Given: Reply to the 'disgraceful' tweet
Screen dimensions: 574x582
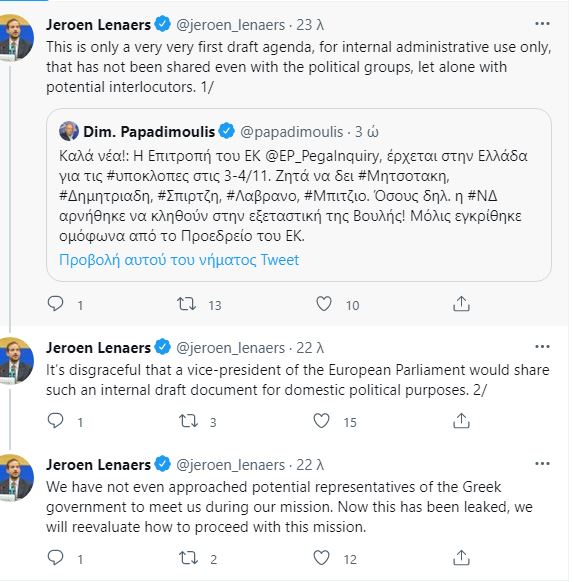Looking at the screenshot, I should click(56, 421).
